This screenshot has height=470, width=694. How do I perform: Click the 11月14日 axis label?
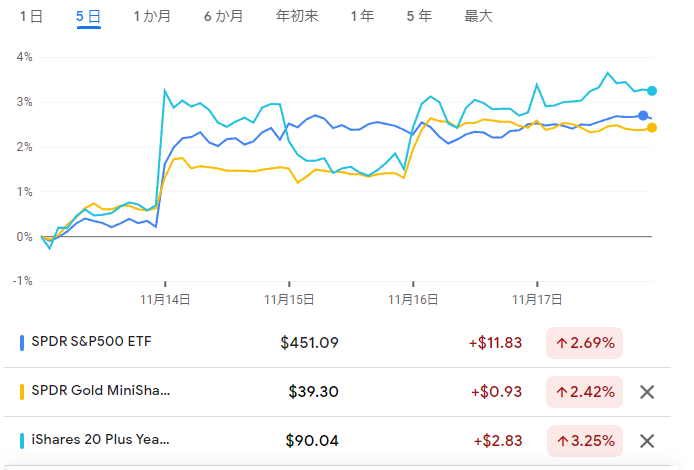[165, 300]
